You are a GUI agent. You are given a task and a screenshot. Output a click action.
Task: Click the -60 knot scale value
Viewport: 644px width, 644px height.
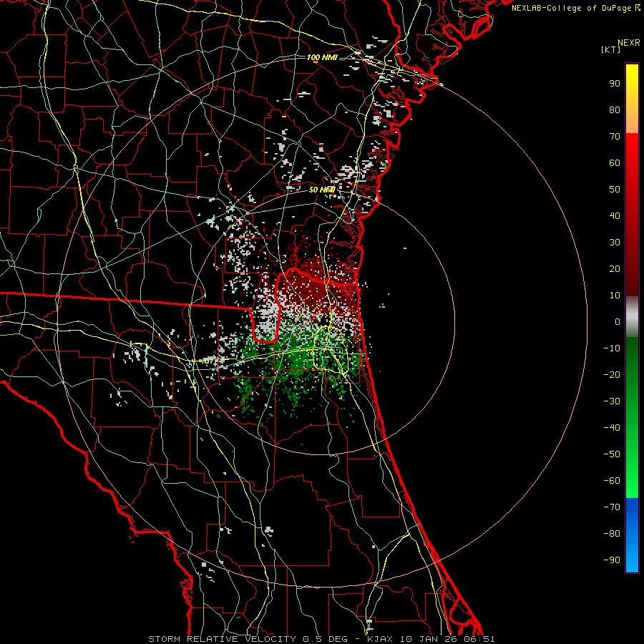click(612, 481)
